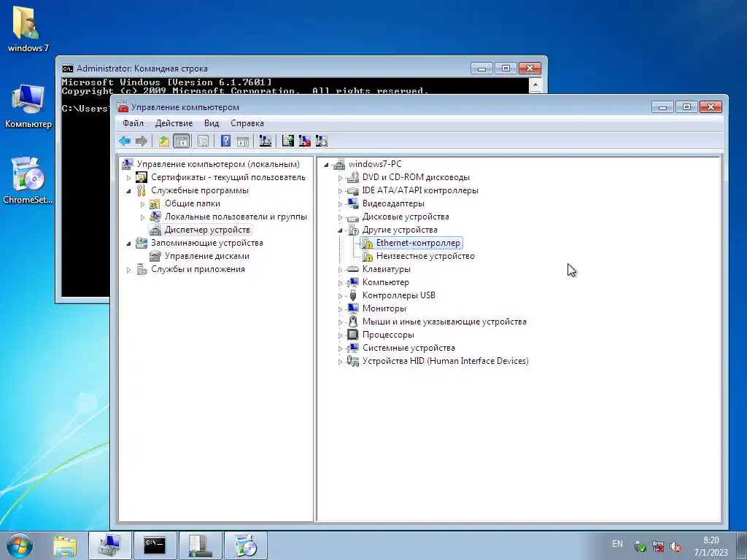Image resolution: width=747 pixels, height=560 pixels.
Task: Expand the Службы и приложения node
Action: pyautogui.click(x=128, y=270)
